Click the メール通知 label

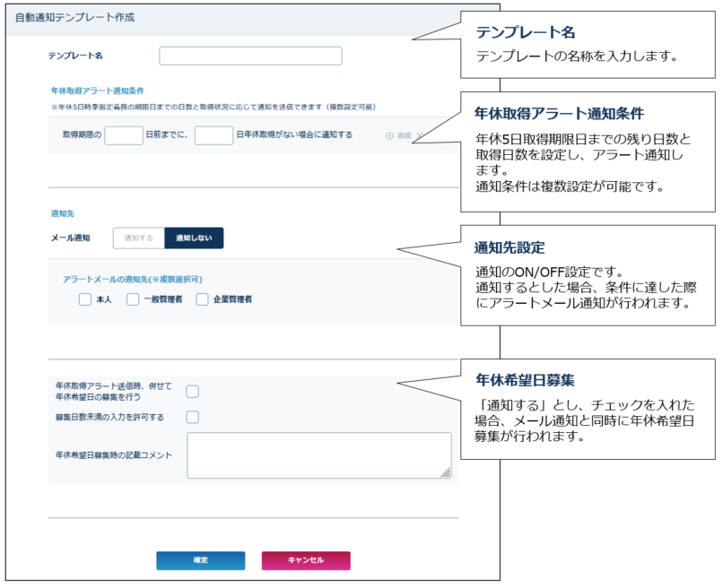click(70, 238)
